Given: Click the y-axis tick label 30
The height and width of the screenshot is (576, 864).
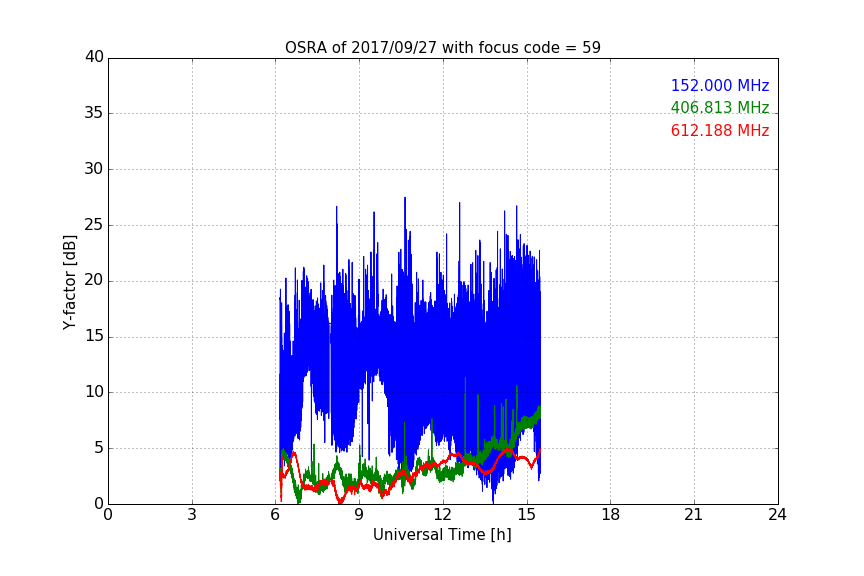Looking at the screenshot, I should coord(94,169).
